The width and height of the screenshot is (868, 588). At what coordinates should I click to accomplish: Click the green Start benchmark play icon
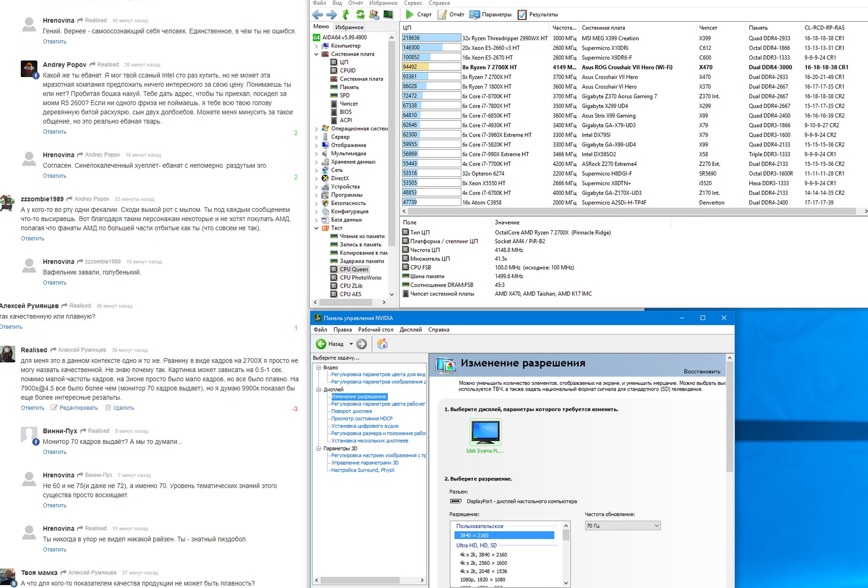[x=410, y=15]
